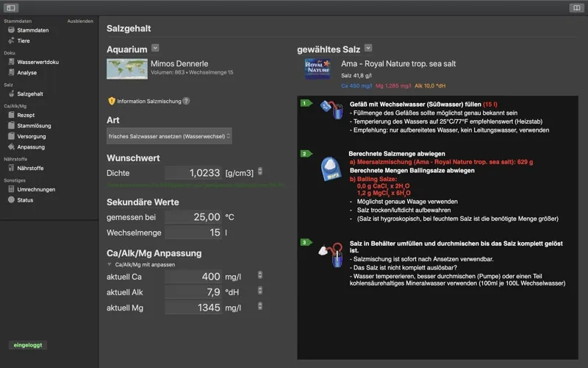Click the Mg 1.285 mg/l value
Screen dimensions: 588x368
(393, 85)
